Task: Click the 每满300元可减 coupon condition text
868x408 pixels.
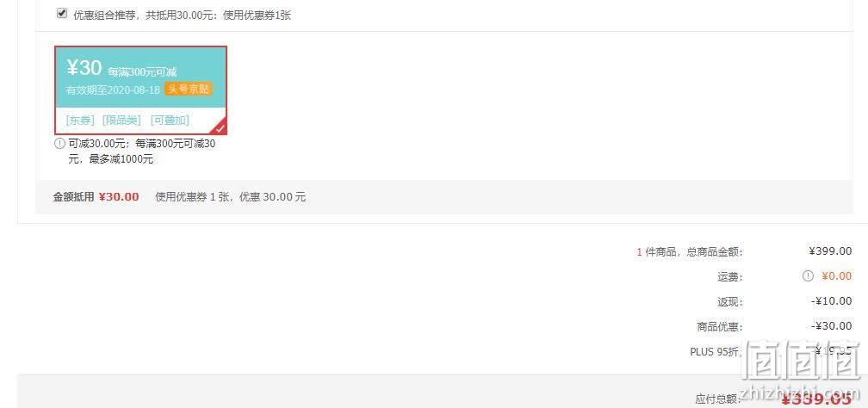Action: (142, 72)
